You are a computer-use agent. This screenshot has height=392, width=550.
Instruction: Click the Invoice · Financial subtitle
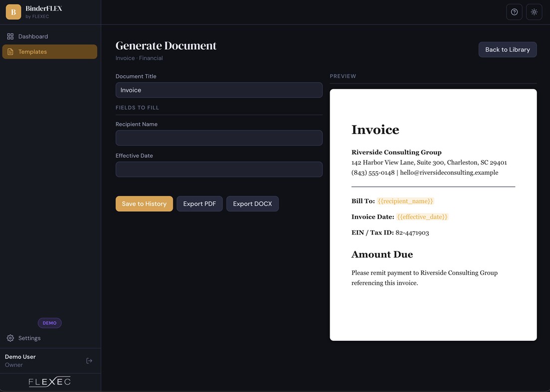(x=139, y=58)
